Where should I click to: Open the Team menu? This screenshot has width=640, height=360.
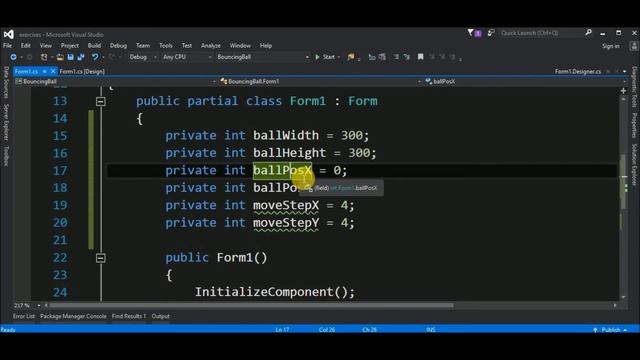tap(143, 46)
